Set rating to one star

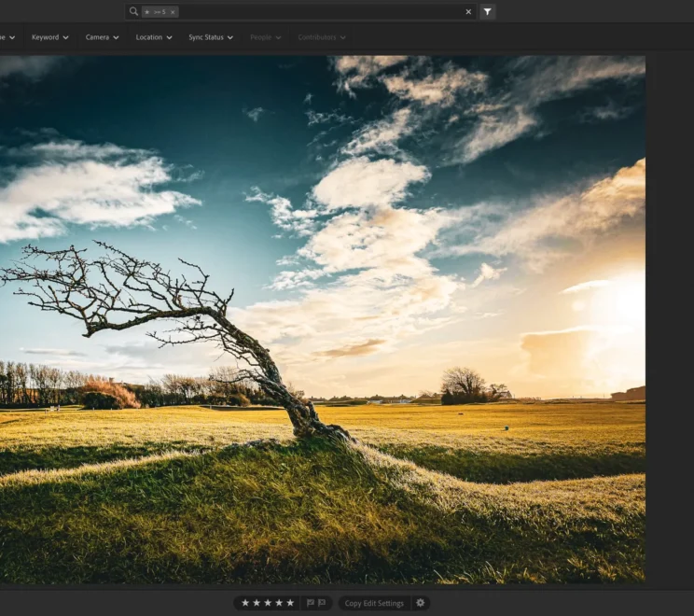pyautogui.click(x=245, y=603)
